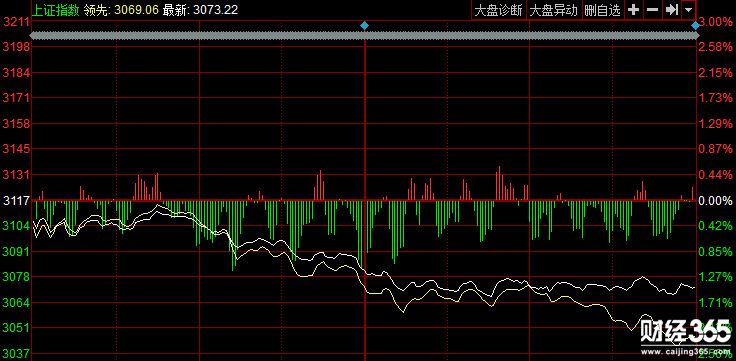Click the gray horizontal bar above chart
Screen dimensions: 736x361
(x=362, y=36)
